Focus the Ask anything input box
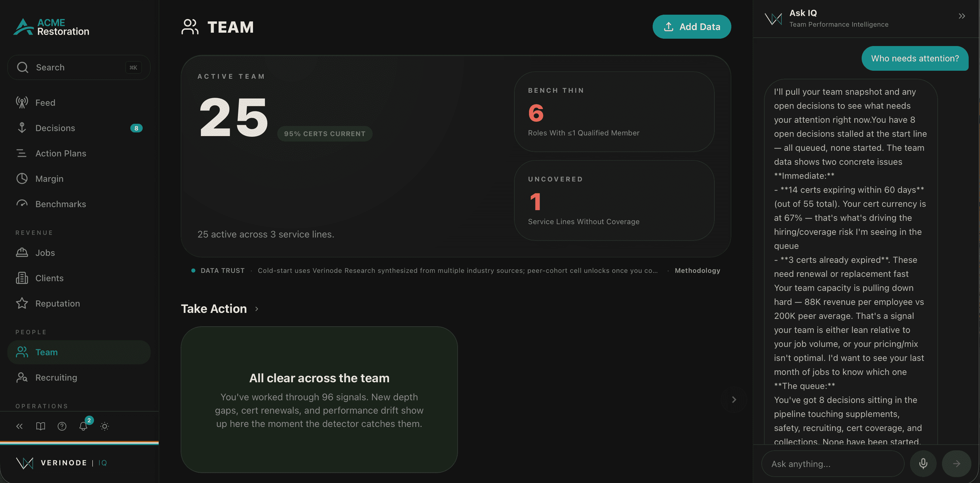 (832, 463)
